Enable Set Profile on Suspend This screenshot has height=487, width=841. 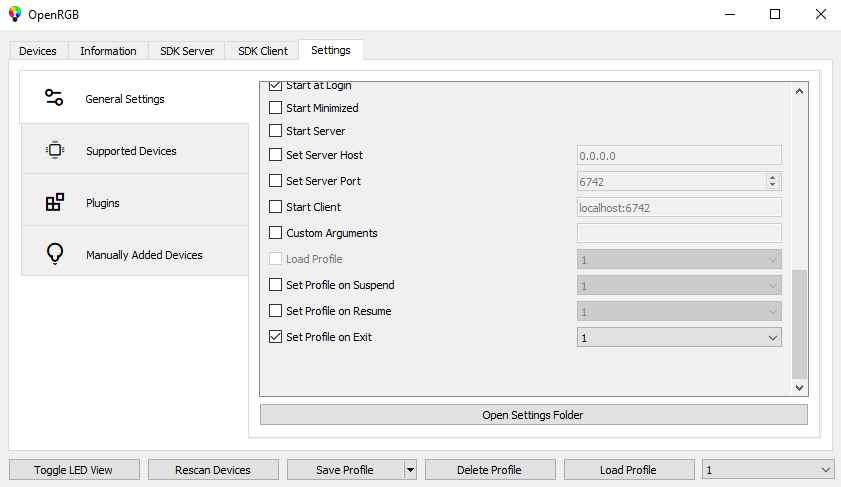[x=275, y=285]
